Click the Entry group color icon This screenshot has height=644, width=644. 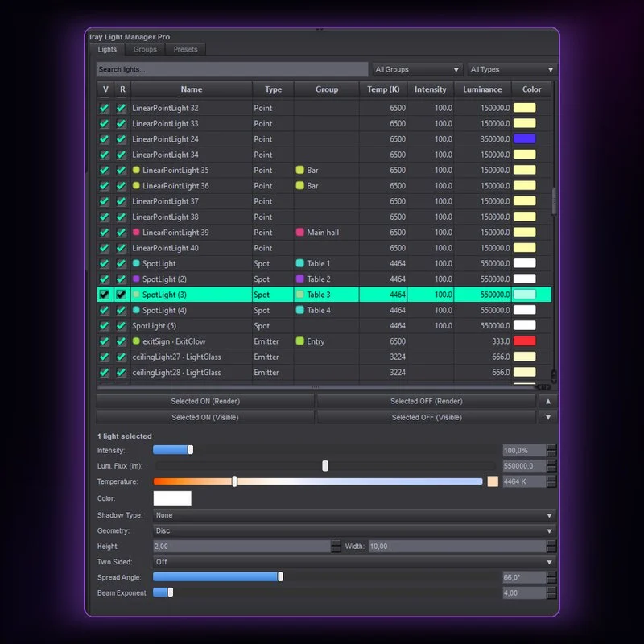point(299,341)
